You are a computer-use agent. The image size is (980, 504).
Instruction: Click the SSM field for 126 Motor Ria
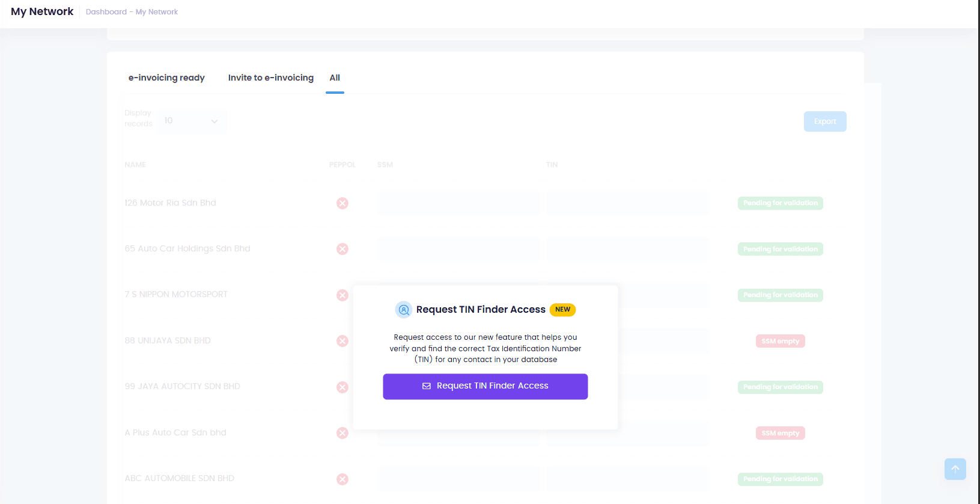(458, 203)
